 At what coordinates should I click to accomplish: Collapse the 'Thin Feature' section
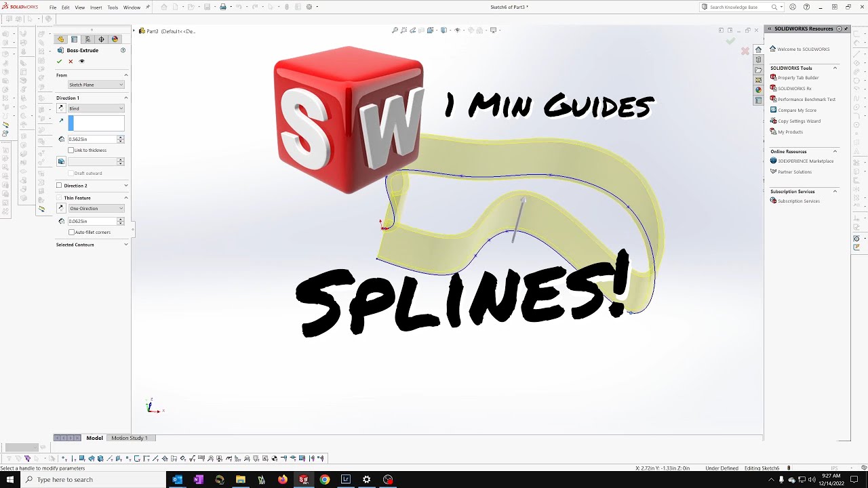pos(125,198)
